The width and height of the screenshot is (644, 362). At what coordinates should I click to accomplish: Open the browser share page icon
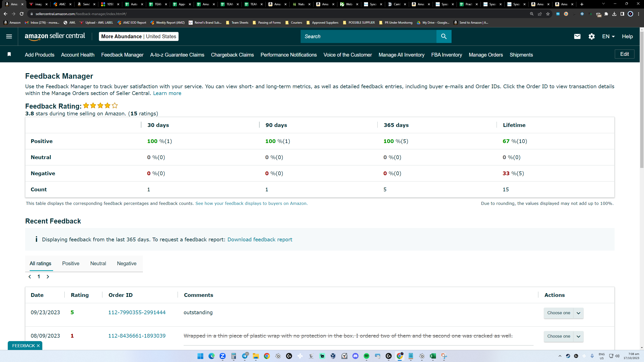(540, 14)
